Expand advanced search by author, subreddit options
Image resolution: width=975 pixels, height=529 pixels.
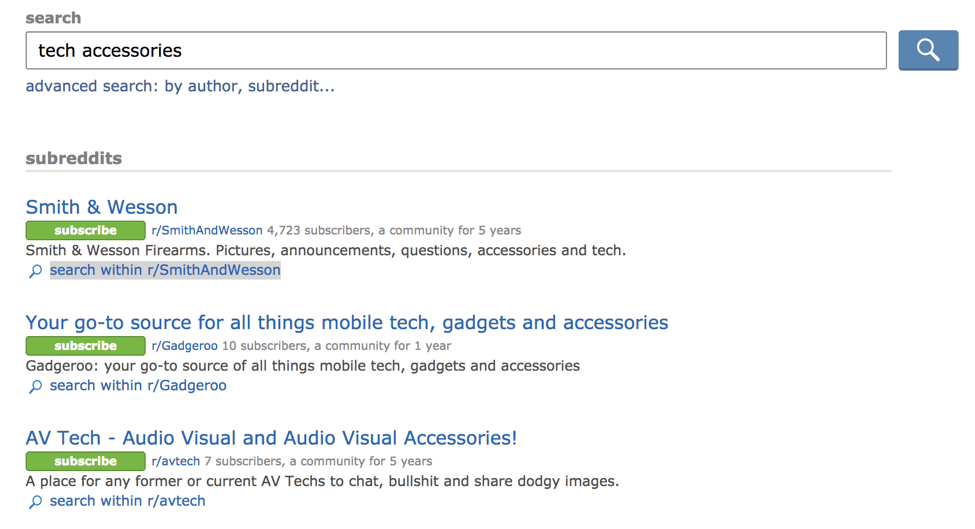coord(180,86)
